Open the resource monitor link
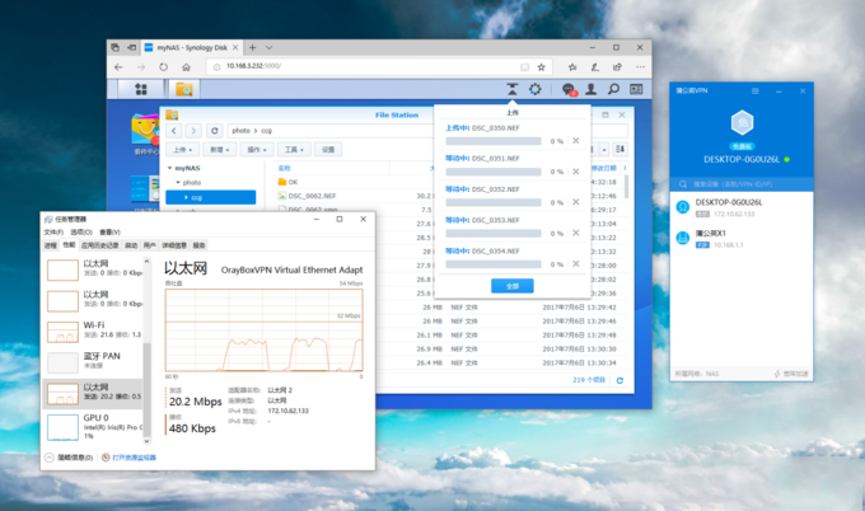 134,457
